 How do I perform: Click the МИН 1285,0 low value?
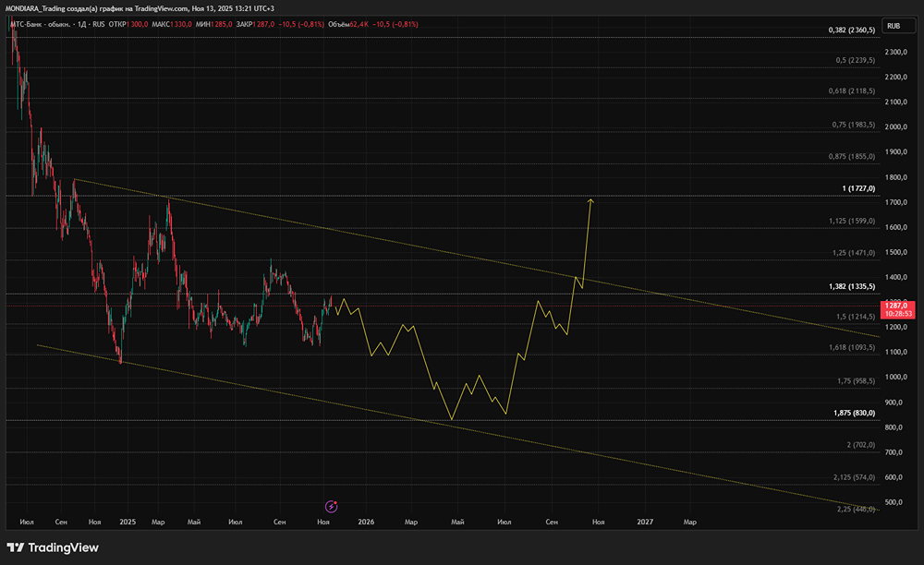[x=214, y=24]
